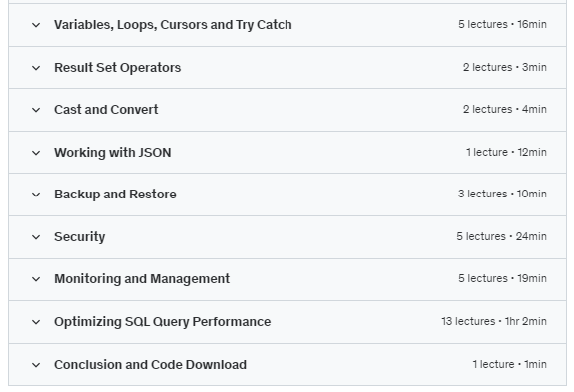This screenshot has width=574, height=392.
Task: Expand the Working with JSON chevron
Action: coord(36,153)
